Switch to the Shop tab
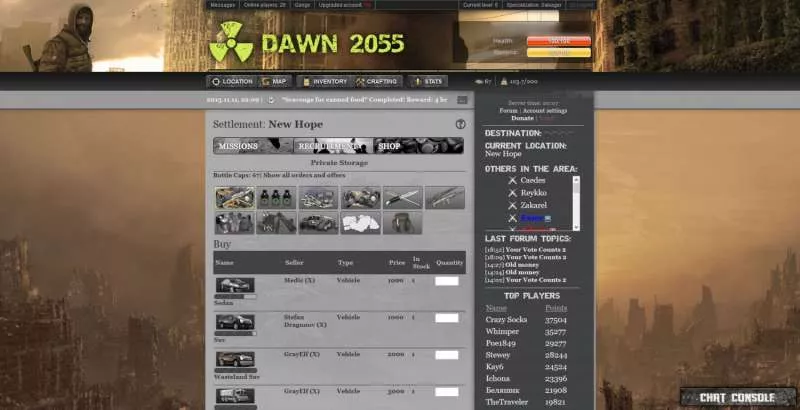The width and height of the screenshot is (800, 410). (x=418, y=146)
